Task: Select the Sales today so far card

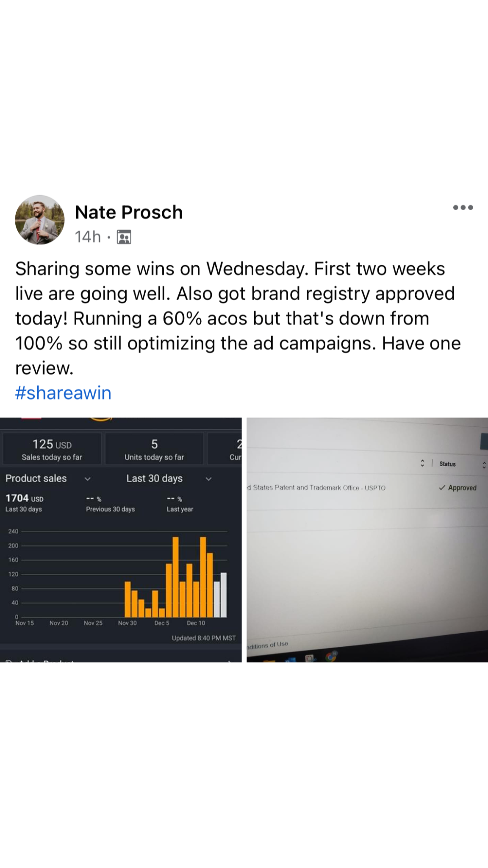Action: point(52,449)
